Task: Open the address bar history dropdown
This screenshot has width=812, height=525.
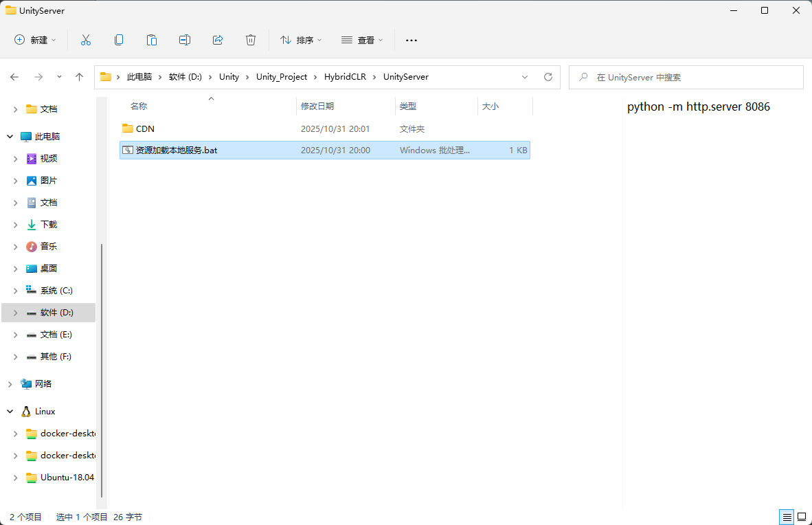Action: coord(525,77)
